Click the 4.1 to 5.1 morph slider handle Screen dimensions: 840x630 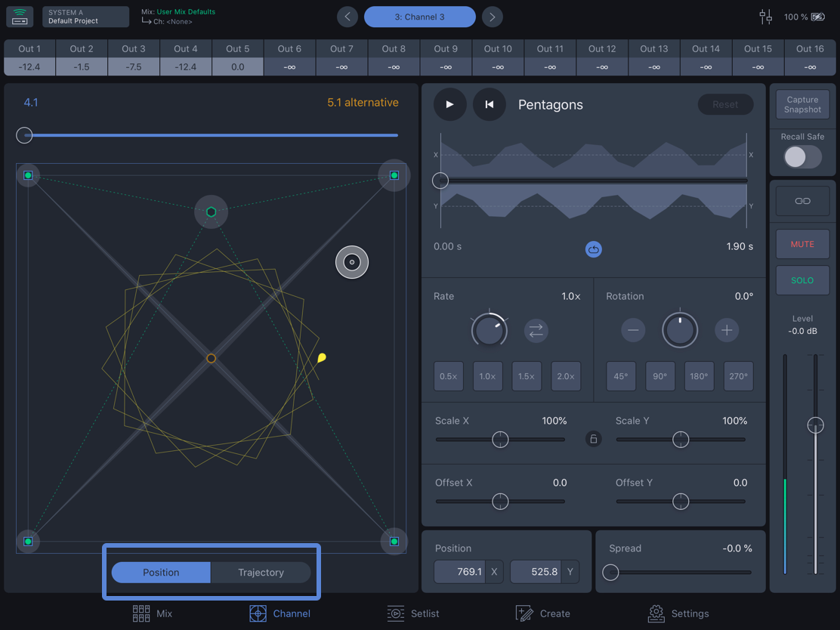coord(24,135)
